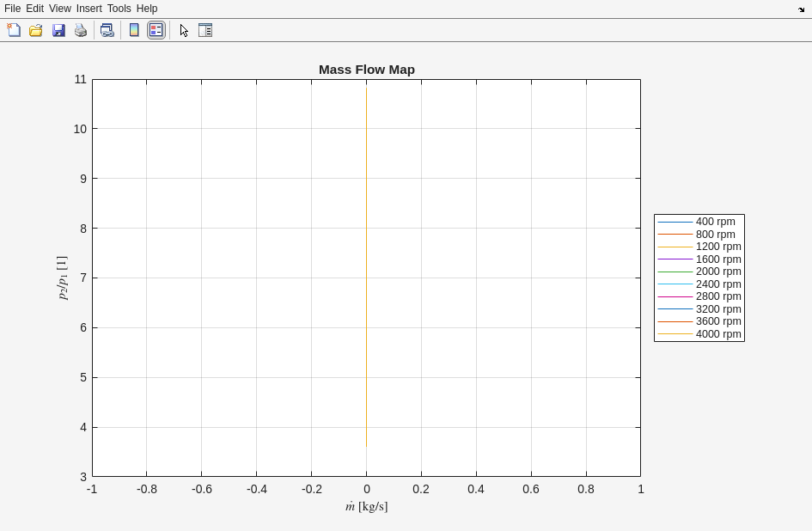The width and height of the screenshot is (812, 531).
Task: Open the View menu
Action: 60,9
